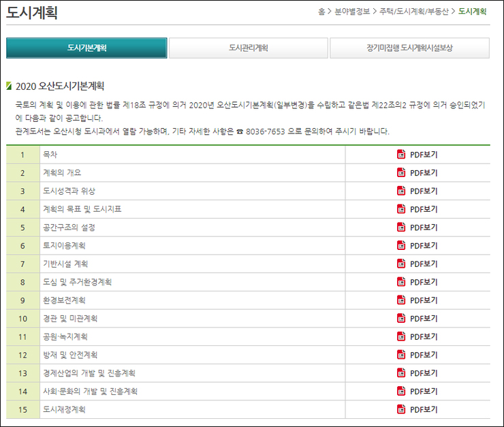Open PDF보기 link for 도심 및 주거환경계획

coord(423,282)
